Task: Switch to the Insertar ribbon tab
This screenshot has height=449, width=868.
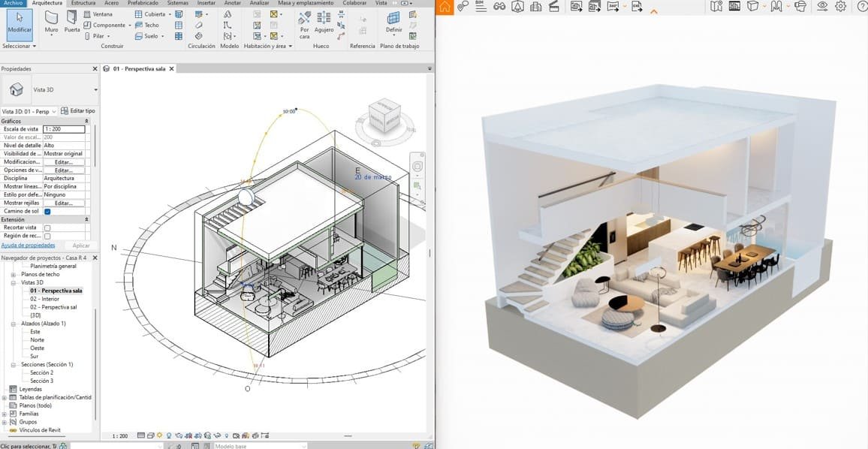Action: (x=206, y=2)
